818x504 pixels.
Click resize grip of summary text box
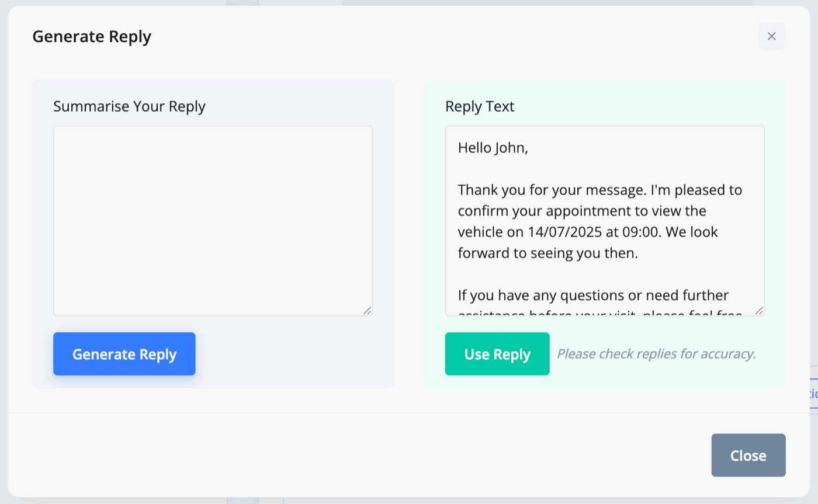[x=367, y=310]
